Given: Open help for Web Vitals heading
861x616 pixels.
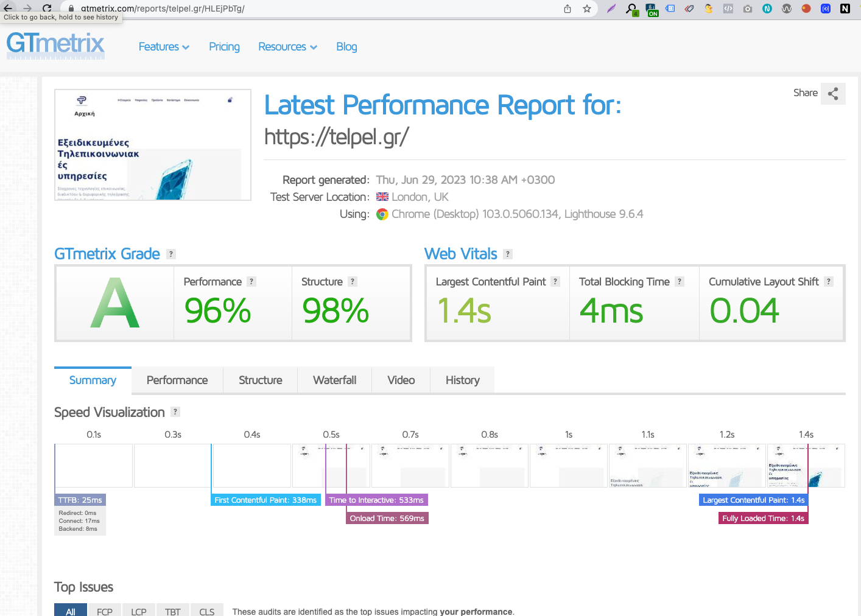Looking at the screenshot, I should tap(508, 254).
